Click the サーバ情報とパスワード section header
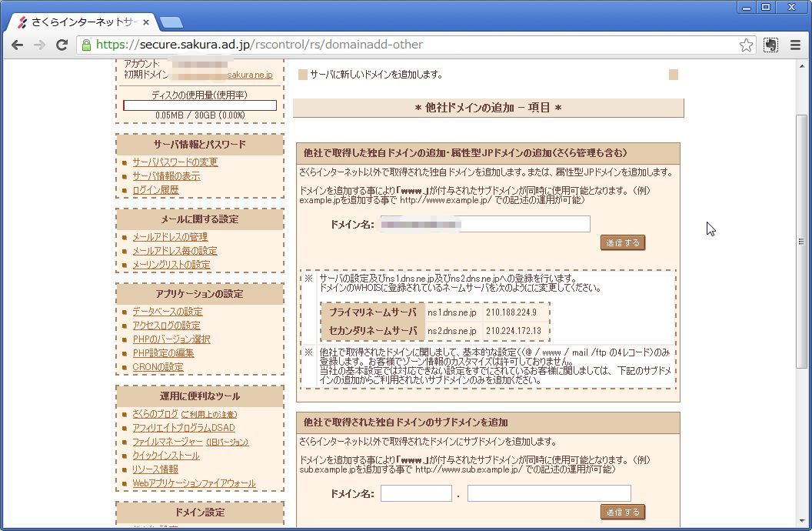The image size is (812, 531). tap(200, 145)
